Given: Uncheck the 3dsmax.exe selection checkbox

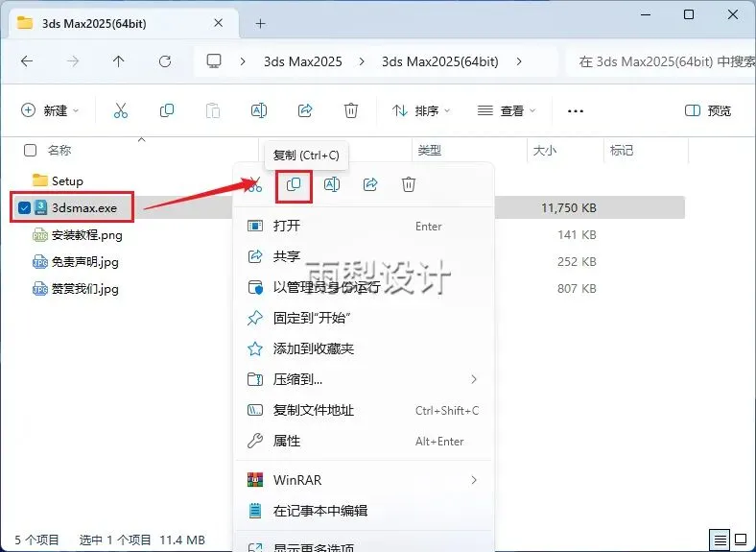Looking at the screenshot, I should pos(24,208).
